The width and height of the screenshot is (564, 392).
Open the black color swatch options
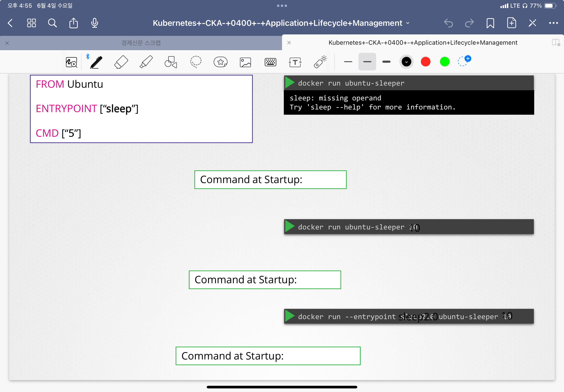point(406,62)
